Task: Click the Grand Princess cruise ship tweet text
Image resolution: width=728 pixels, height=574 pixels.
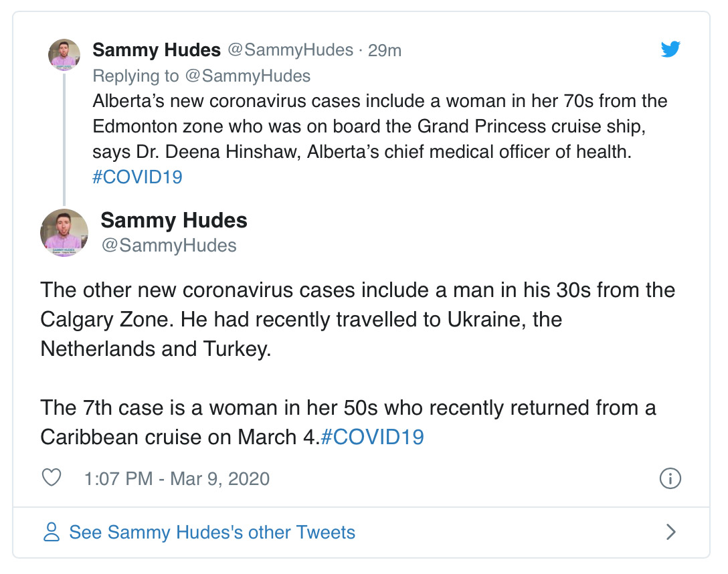Action: click(380, 138)
